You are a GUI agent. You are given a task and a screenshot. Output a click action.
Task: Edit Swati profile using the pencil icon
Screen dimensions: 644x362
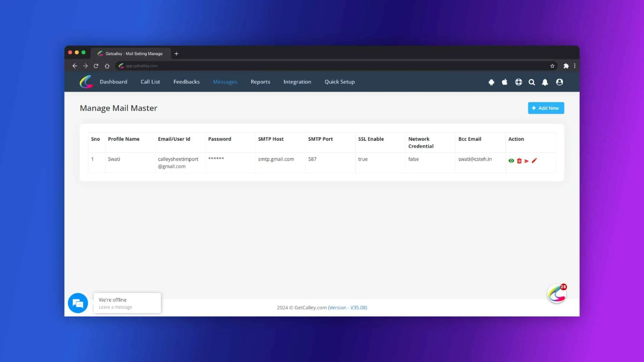tap(534, 160)
